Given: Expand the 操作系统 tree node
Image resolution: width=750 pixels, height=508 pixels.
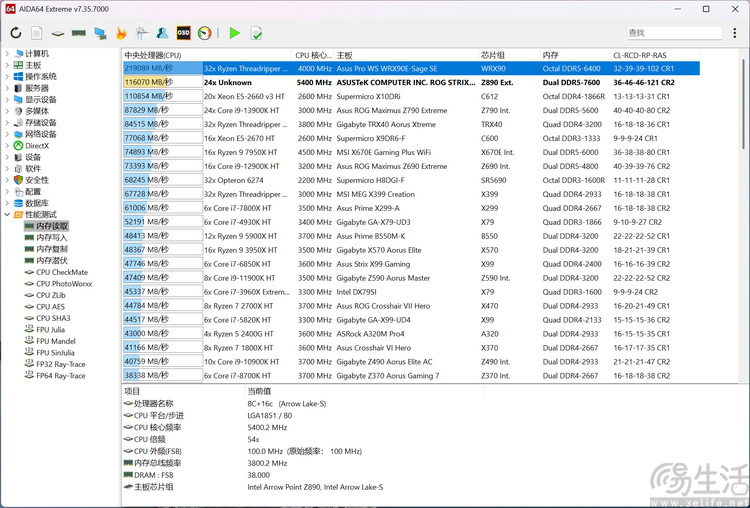Looking at the screenshot, I should [x=7, y=77].
